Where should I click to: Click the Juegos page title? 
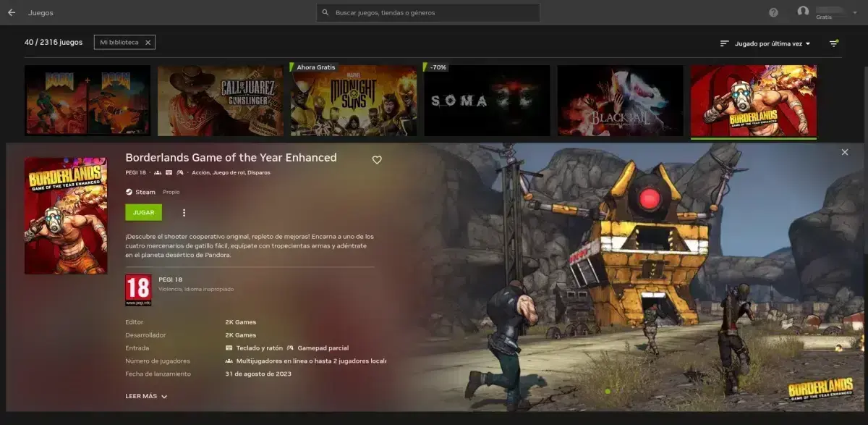[41, 12]
